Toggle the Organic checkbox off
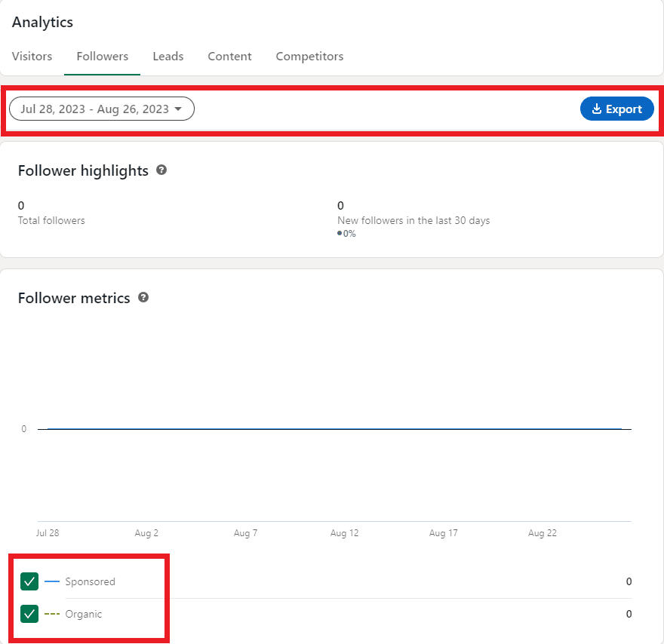The width and height of the screenshot is (664, 644). coord(29,614)
